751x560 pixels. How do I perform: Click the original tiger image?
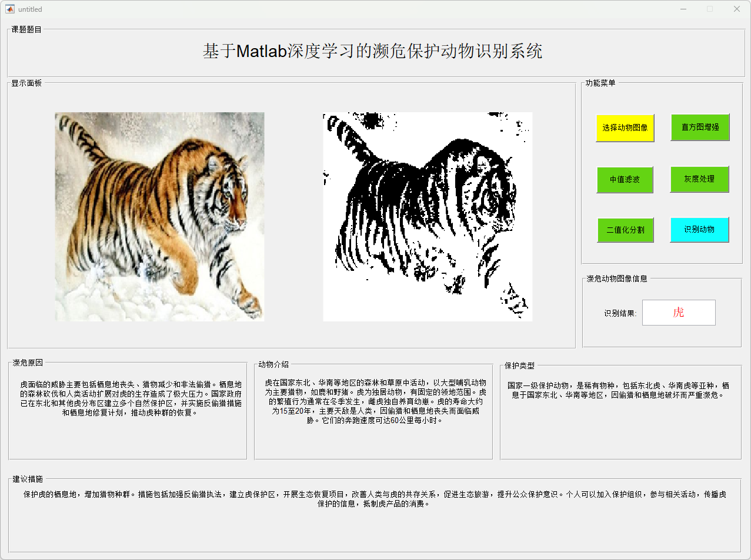pos(159,217)
